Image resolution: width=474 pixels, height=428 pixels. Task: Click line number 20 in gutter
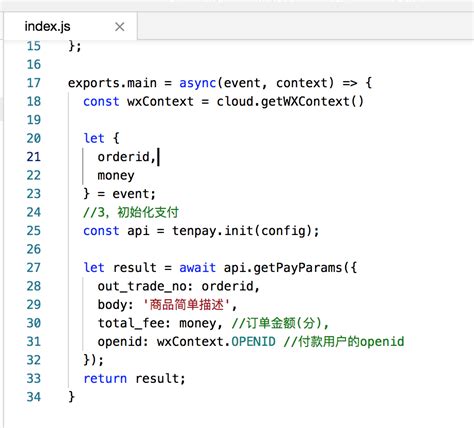pos(34,138)
